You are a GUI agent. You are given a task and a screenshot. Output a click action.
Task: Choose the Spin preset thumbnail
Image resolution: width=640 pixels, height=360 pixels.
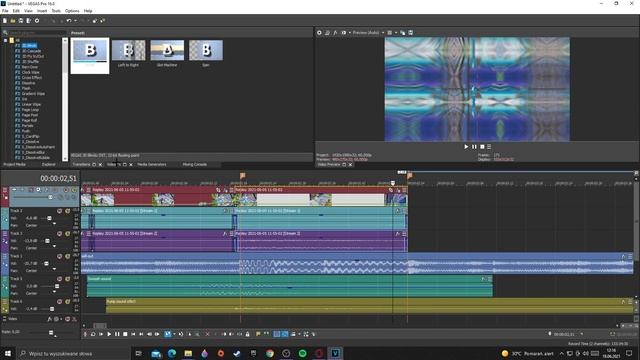206,51
